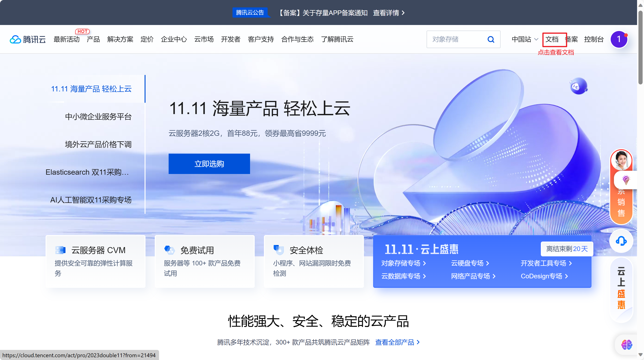Viewport: 644px width, 360px height.
Task: Open the purple user avatar badge
Action: point(619,39)
